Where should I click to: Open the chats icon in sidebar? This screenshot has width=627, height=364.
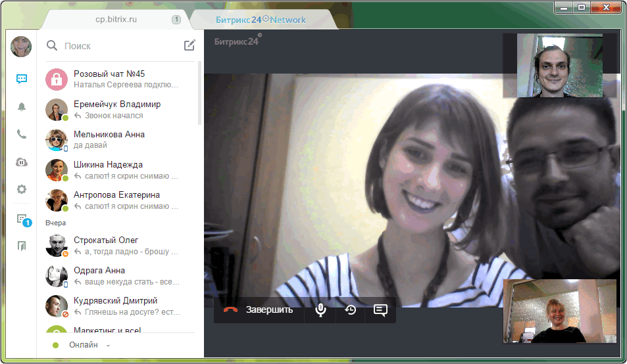[22, 79]
